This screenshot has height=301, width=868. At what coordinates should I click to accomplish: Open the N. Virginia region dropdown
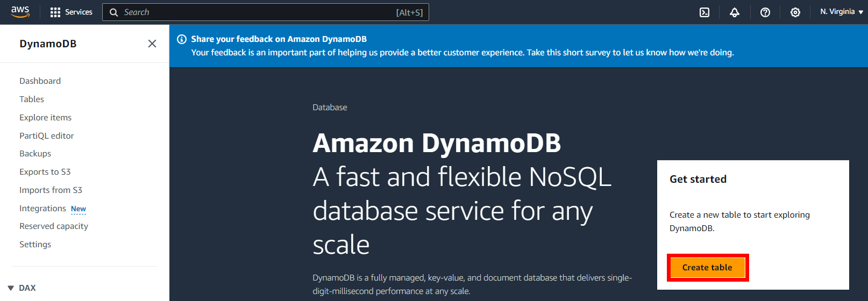click(841, 12)
